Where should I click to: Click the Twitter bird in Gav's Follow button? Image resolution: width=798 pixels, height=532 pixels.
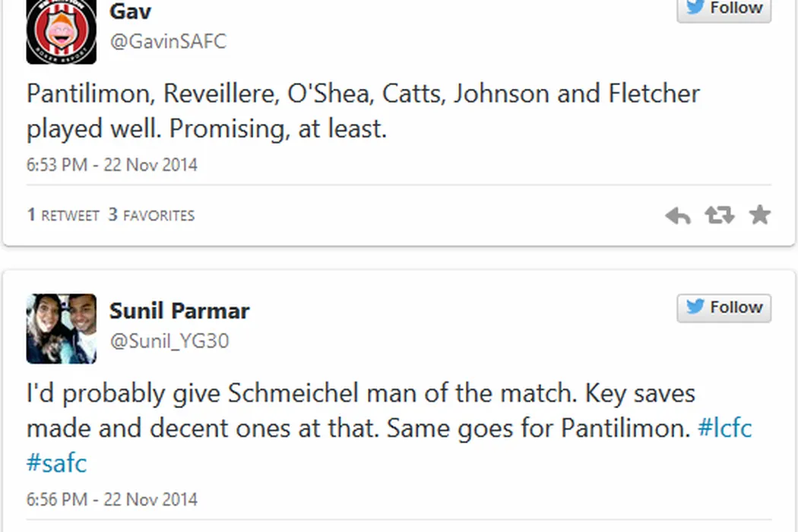[695, 8]
